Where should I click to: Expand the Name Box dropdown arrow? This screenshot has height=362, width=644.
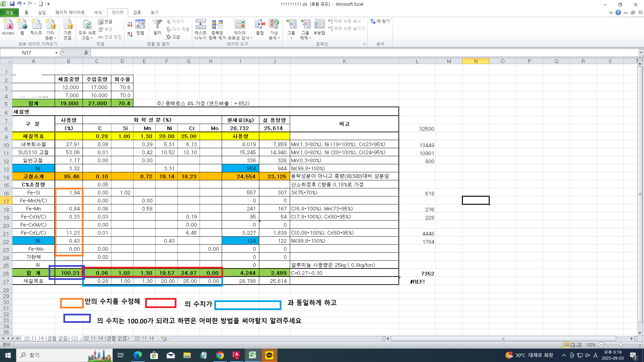click(x=56, y=53)
